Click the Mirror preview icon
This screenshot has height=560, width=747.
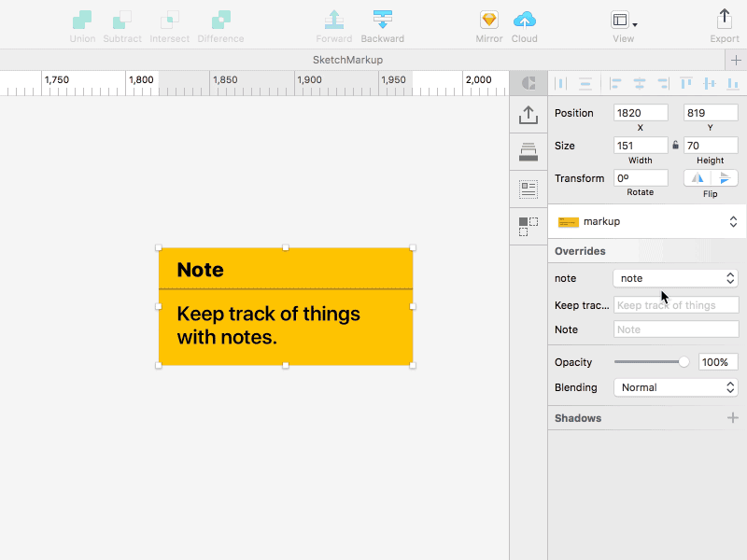click(488, 21)
